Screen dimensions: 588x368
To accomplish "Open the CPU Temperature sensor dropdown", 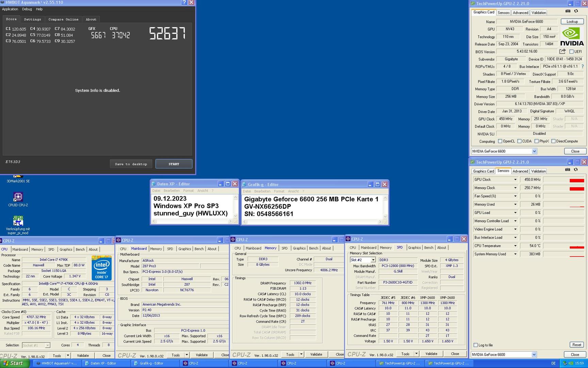I will pyautogui.click(x=515, y=246).
